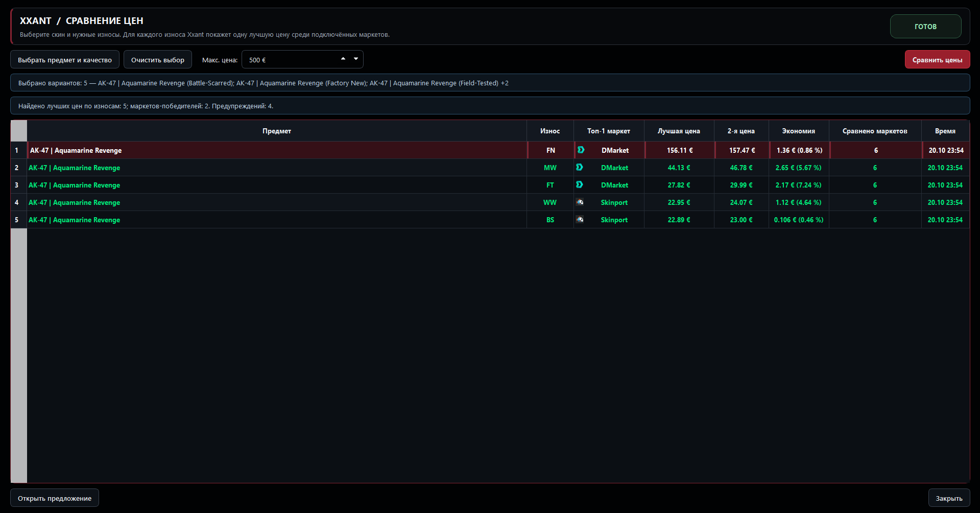Select row header number 1

19,150
